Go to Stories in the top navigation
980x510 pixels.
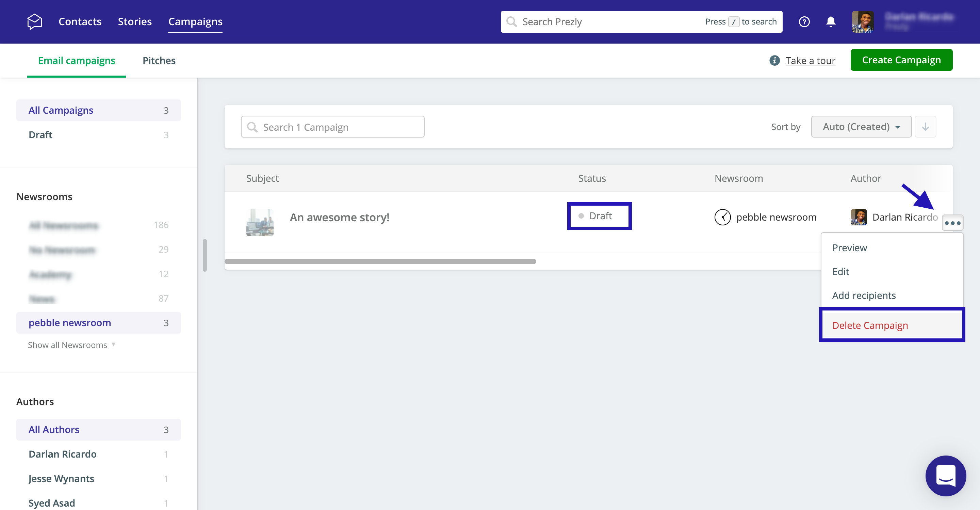pos(135,22)
